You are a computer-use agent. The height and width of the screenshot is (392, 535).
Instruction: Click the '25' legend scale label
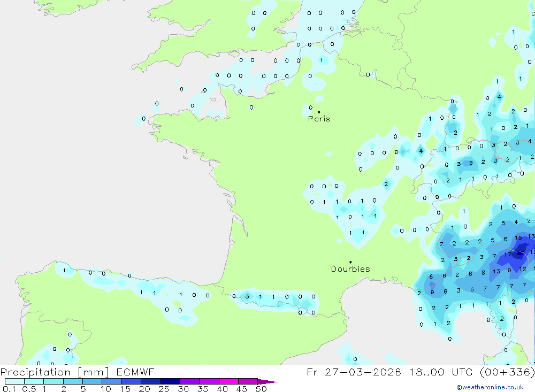(x=164, y=389)
